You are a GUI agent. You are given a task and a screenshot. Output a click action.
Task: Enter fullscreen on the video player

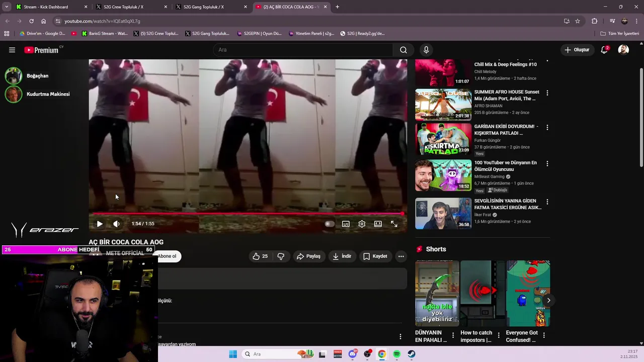click(x=394, y=224)
